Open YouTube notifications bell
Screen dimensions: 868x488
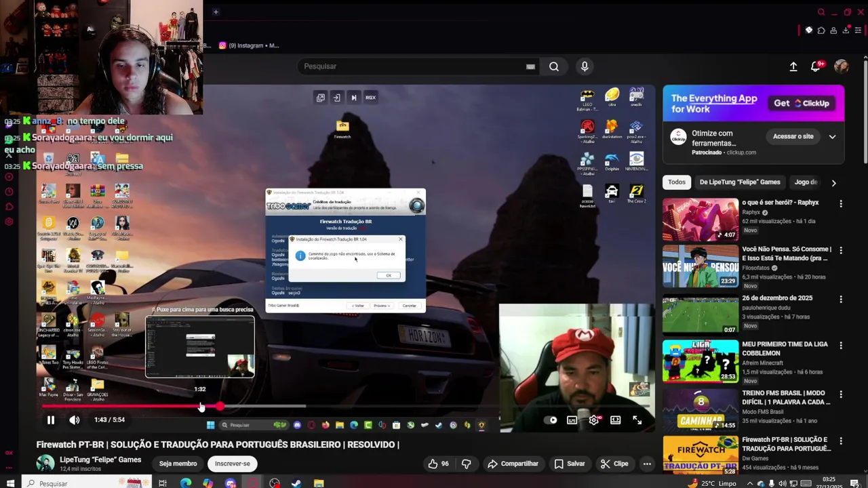816,66
